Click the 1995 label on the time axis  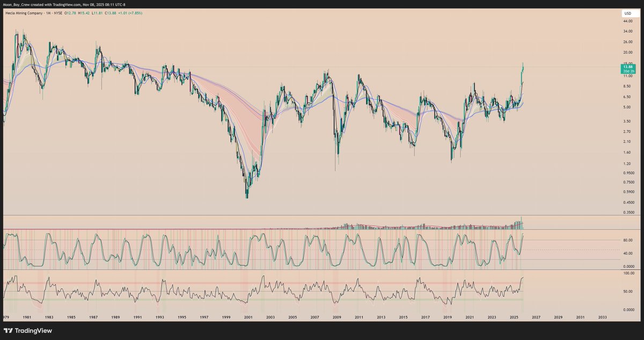(181, 317)
